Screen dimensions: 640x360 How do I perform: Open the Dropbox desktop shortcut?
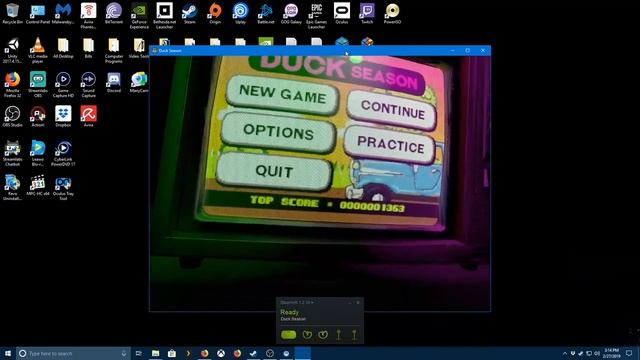tap(63, 117)
